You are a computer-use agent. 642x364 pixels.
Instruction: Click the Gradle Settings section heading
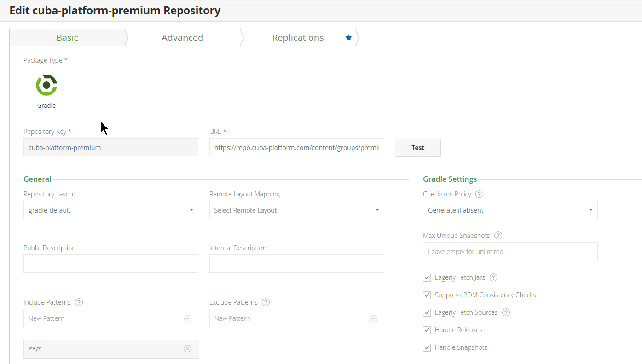coord(450,179)
